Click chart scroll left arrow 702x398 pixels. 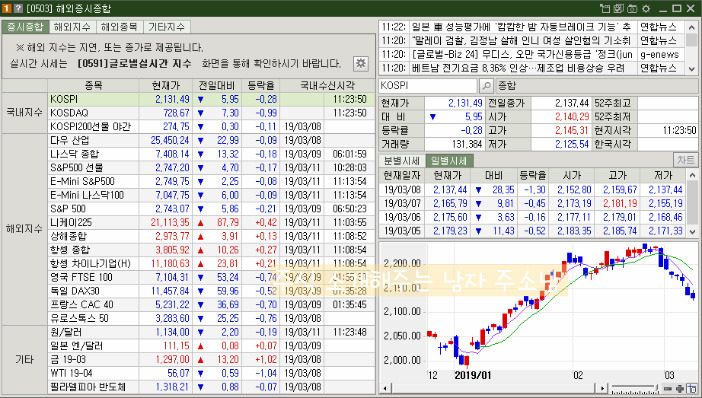pyautogui.click(x=385, y=388)
